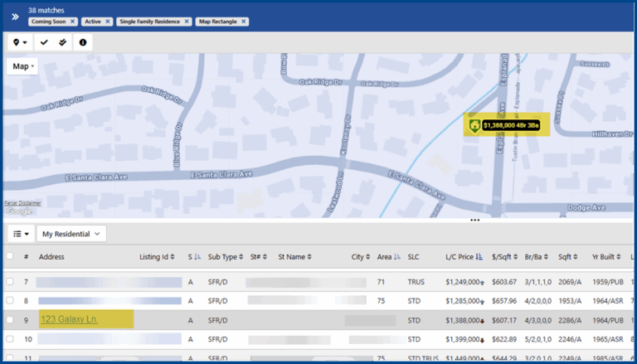
Task: Check the box for listing row 9
Action: coord(10,320)
